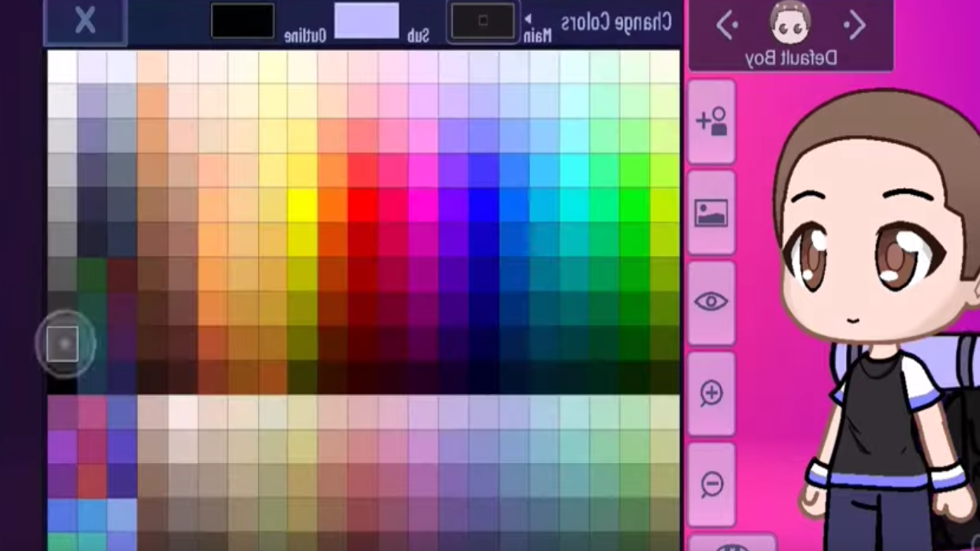980x551 pixels.
Task: Open the background image icon
Action: (x=712, y=213)
